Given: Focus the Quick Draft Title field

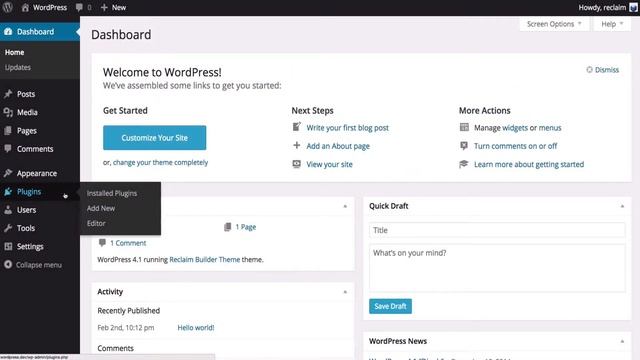Looking at the screenshot, I should pos(497,230).
